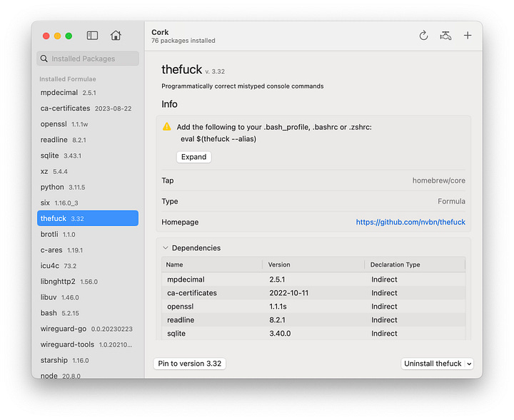Screen dimensions: 514x420
Task: Select starship 1.16.0 formula
Action: 88,360
